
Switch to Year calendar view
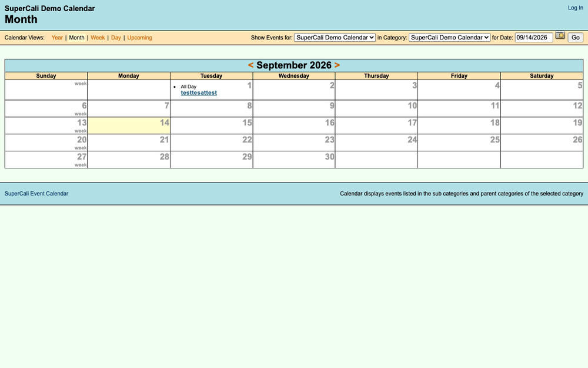[x=57, y=38]
